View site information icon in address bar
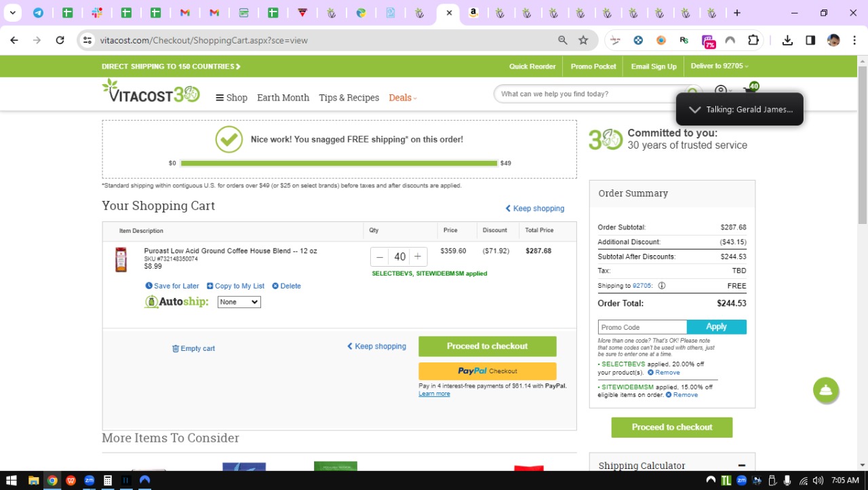 pyautogui.click(x=87, y=40)
